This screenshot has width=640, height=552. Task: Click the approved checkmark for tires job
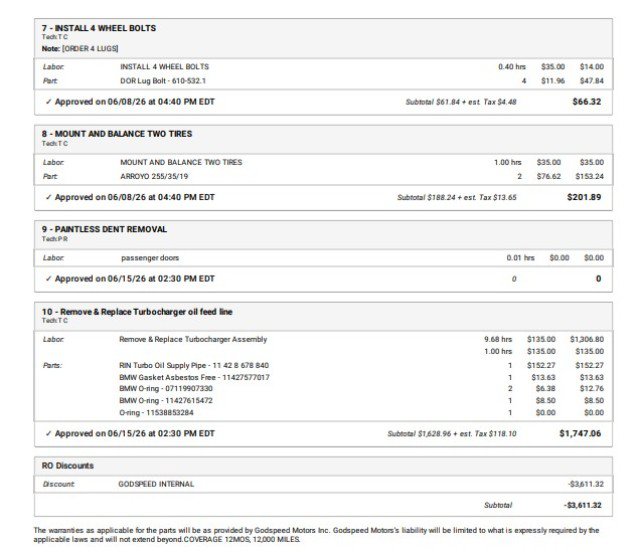49,197
